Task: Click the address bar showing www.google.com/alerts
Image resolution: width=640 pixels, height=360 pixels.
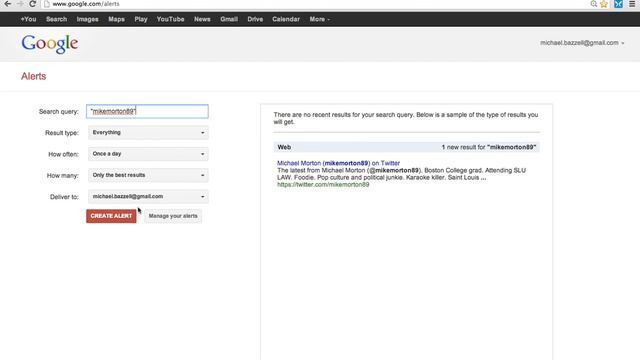Action: [x=314, y=4]
